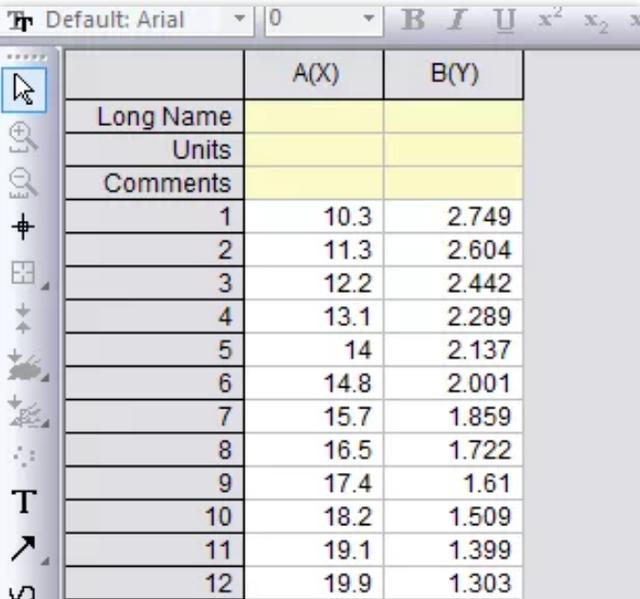Click Long Name cell of column A

[314, 117]
